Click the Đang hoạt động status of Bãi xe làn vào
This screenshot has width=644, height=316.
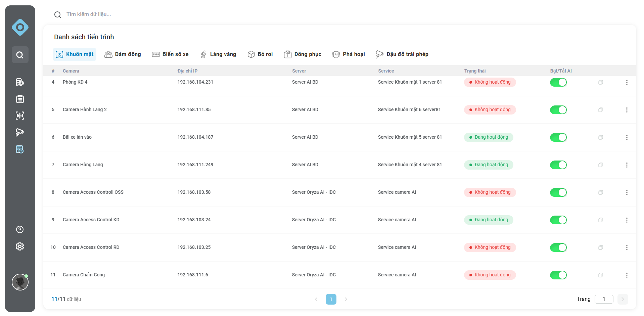(x=489, y=137)
